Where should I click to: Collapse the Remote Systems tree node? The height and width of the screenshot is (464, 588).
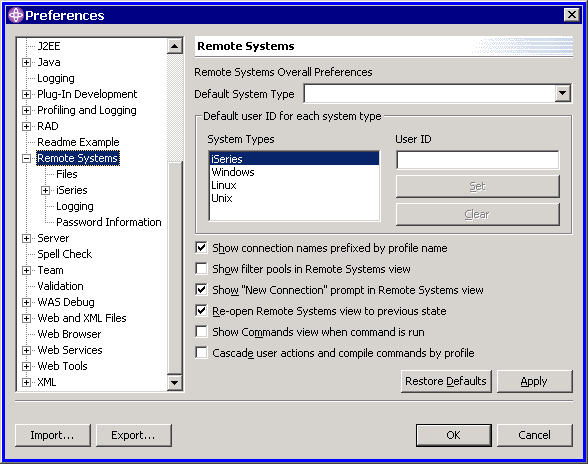pos(26,158)
